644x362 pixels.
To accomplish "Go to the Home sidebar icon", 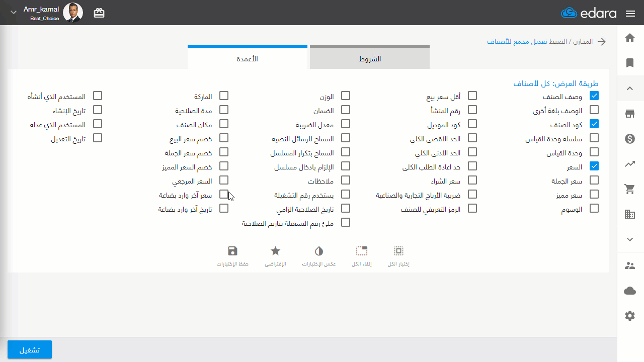I will pos(629,38).
